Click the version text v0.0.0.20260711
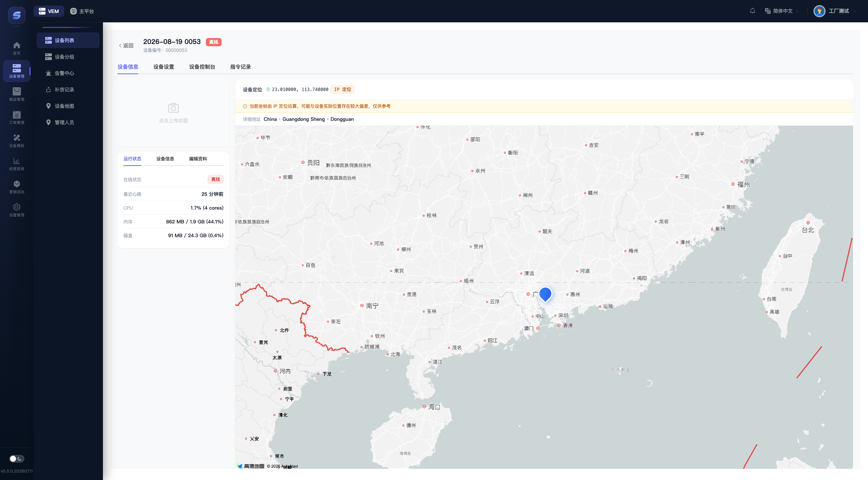The height and width of the screenshot is (480, 868). 17,471
